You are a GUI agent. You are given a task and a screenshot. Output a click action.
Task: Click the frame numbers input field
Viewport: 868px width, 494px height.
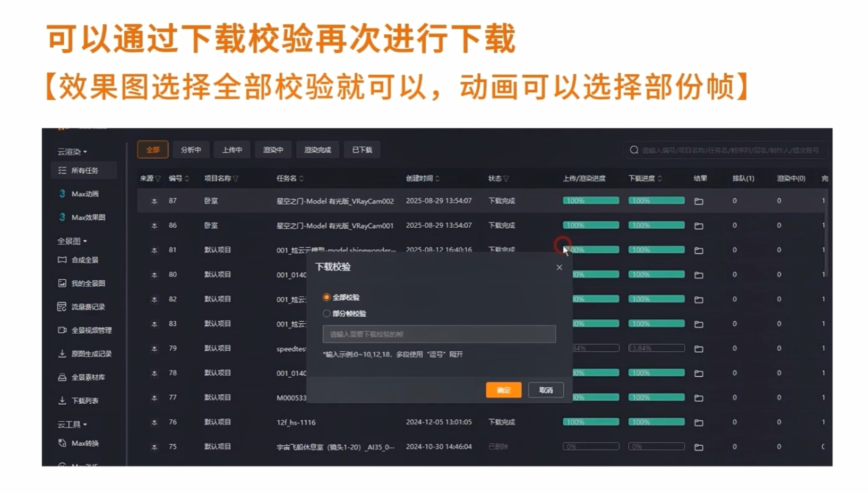(439, 334)
